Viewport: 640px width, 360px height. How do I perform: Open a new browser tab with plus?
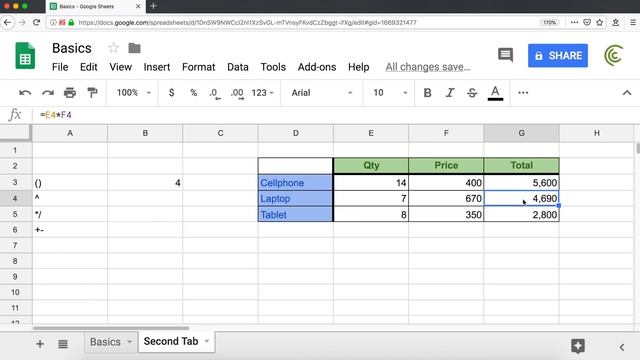pos(153,6)
